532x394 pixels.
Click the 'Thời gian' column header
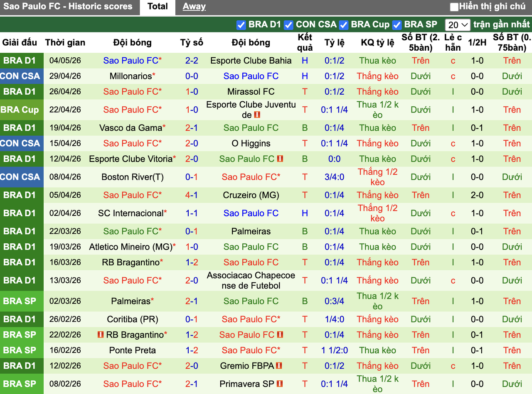[x=65, y=42]
